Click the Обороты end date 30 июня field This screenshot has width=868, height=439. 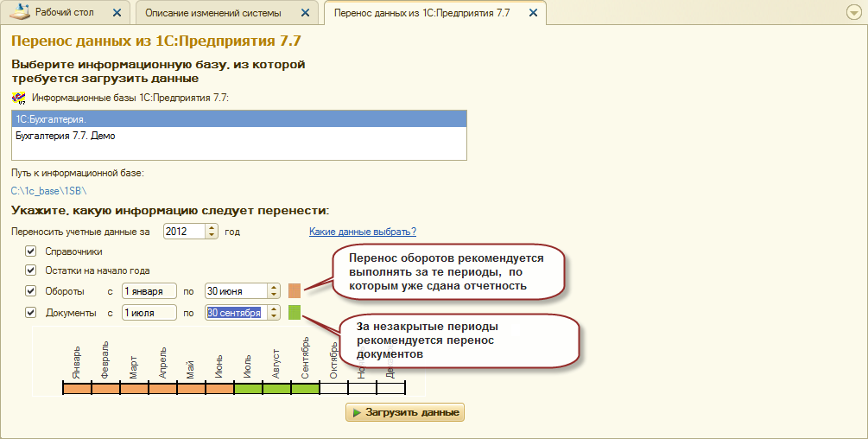(x=237, y=290)
